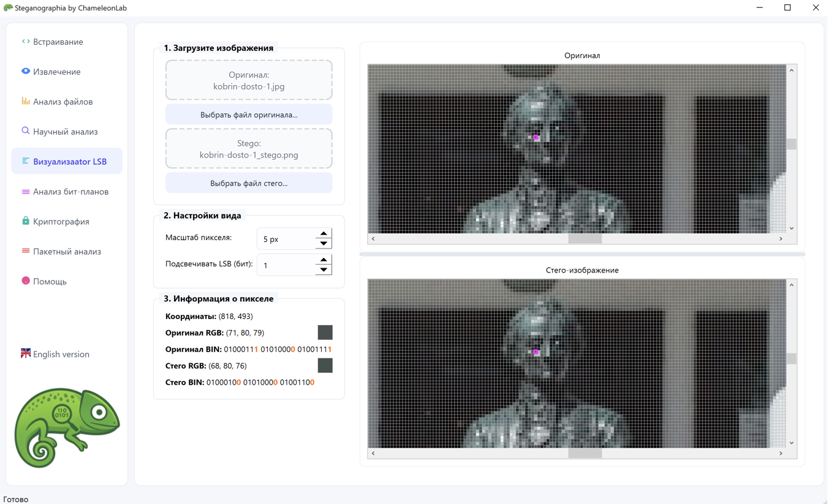This screenshot has width=828, height=504.
Task: Open the Помощь help section
Action: [x=67, y=282]
